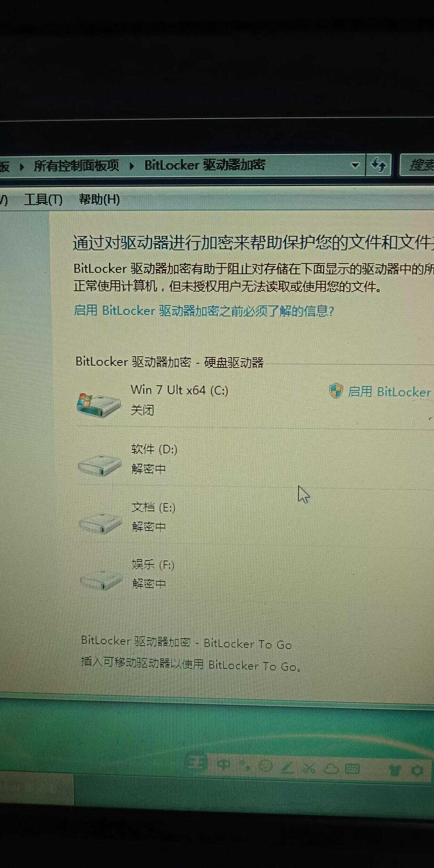
Task: Expand the address bar history dropdown arrow
Action: [x=355, y=165]
